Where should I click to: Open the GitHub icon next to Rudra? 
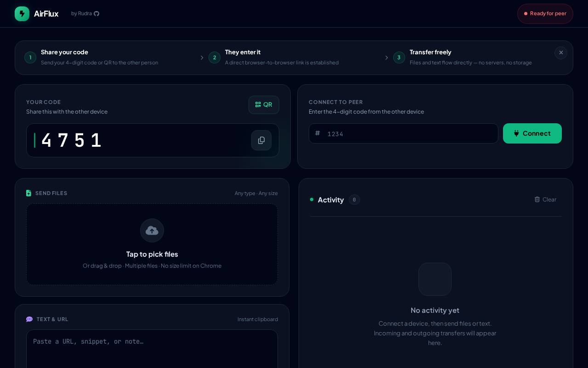[x=96, y=14]
